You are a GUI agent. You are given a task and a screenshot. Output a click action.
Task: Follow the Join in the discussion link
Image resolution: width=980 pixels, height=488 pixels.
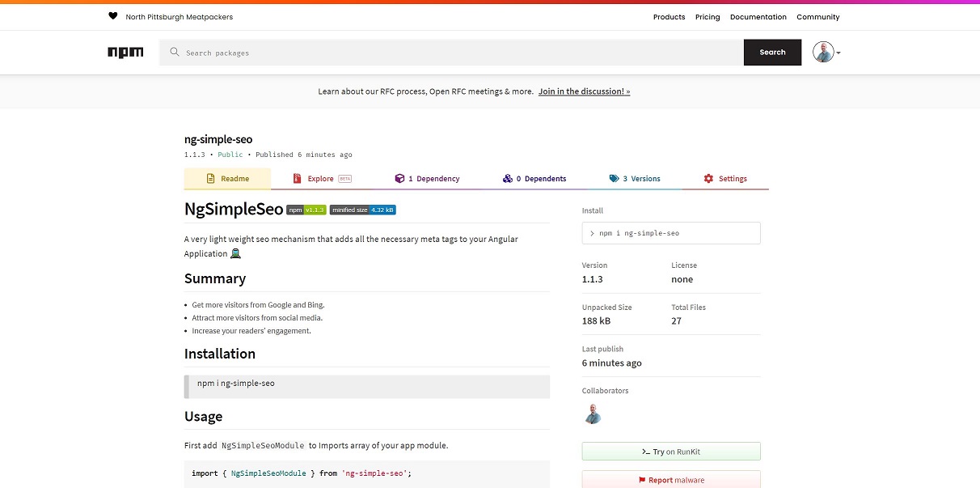tap(585, 91)
